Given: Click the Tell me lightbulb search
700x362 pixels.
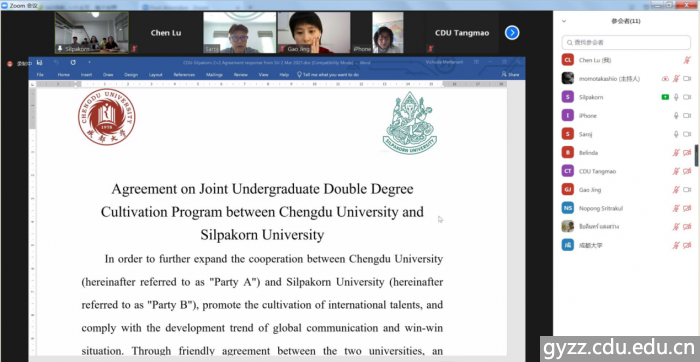Looking at the screenshot, I should pos(328,75).
